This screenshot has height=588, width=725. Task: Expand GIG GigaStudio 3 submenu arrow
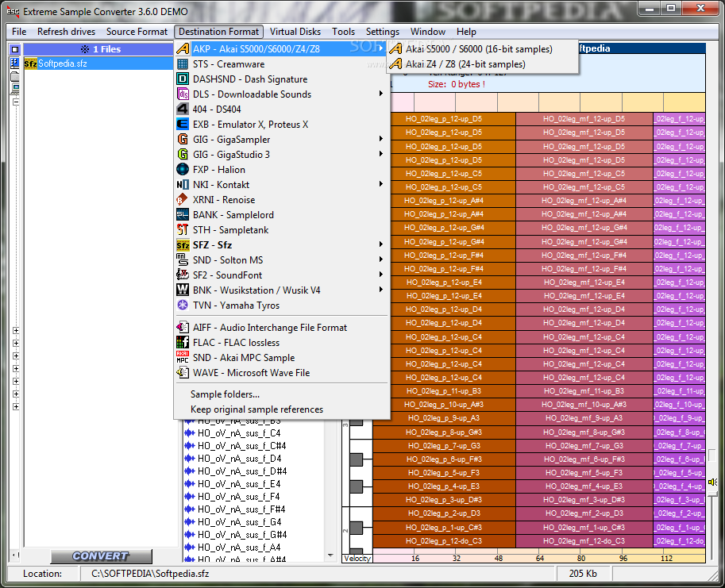click(x=381, y=154)
